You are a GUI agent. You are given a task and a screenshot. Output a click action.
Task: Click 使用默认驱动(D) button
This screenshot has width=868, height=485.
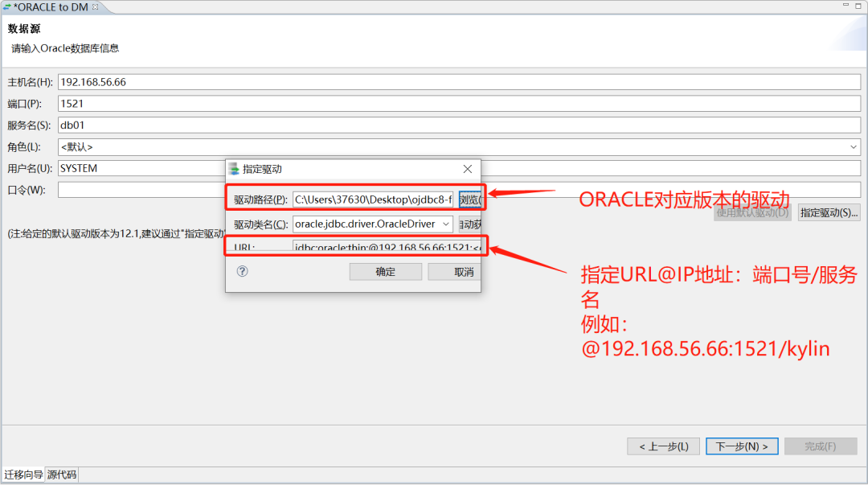click(x=752, y=213)
